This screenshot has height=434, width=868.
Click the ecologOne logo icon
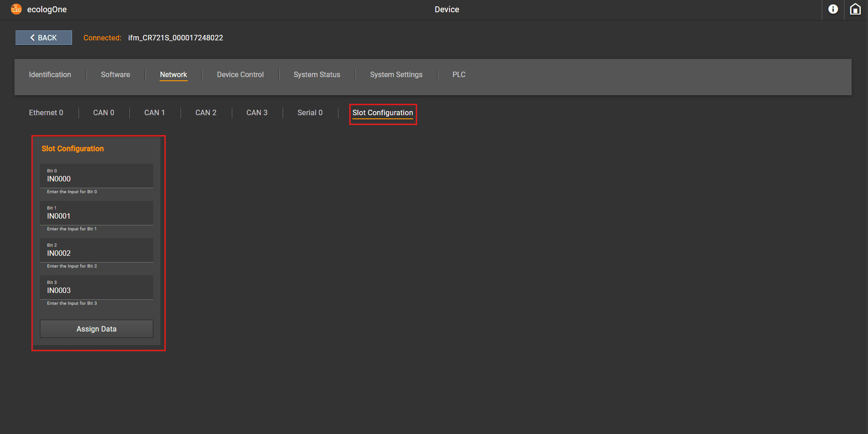click(16, 10)
